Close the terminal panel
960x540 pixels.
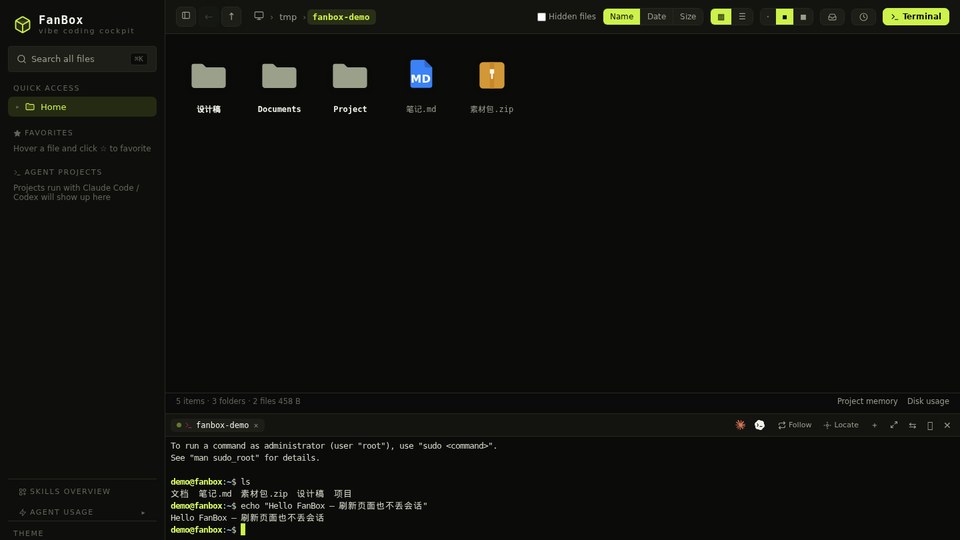(947, 425)
